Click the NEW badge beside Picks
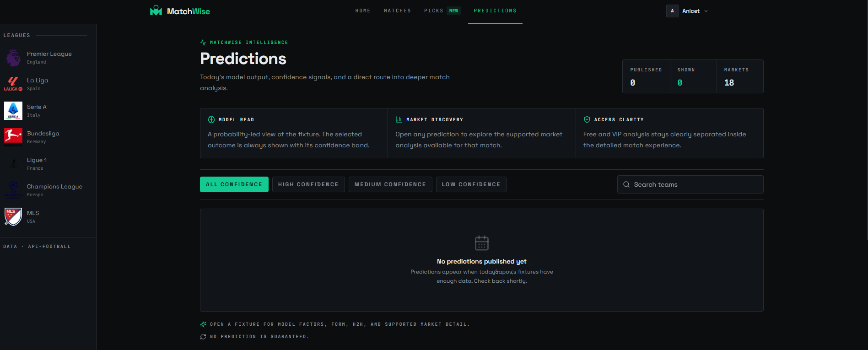This screenshot has height=350, width=868. click(454, 11)
